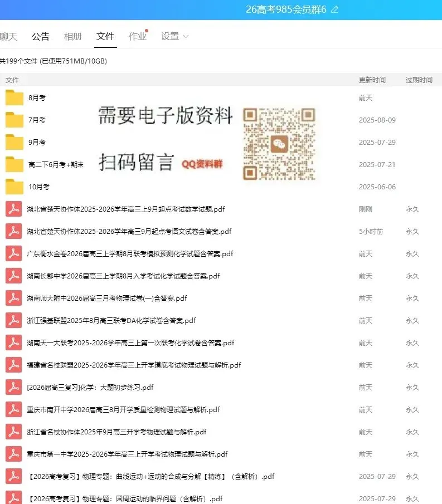The width and height of the screenshot is (442, 504).
Task: Open 湖北省楚天协作体 9月起点考语文试卷含答案.pdf
Action: (129, 232)
